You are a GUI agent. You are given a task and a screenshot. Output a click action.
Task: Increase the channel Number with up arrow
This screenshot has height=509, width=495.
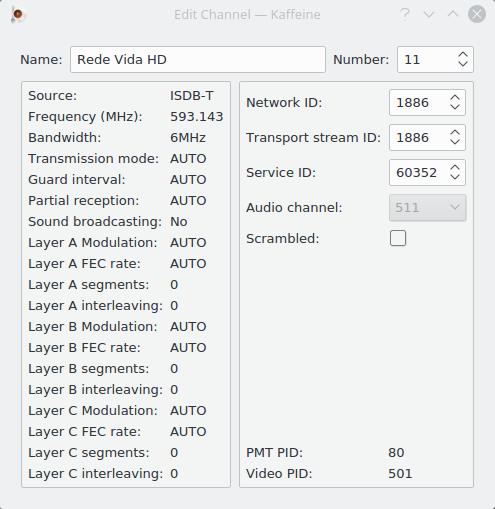[463, 55]
